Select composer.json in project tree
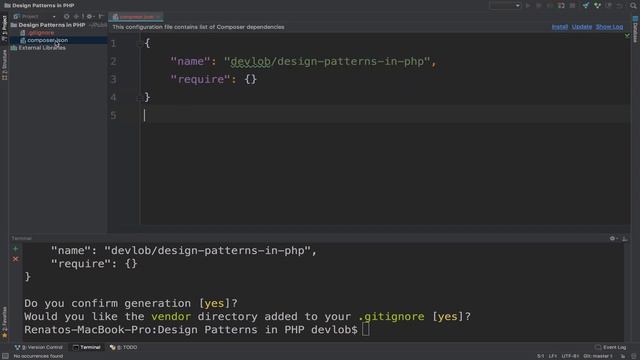Viewport: 640px width, 360px height. 47,40
